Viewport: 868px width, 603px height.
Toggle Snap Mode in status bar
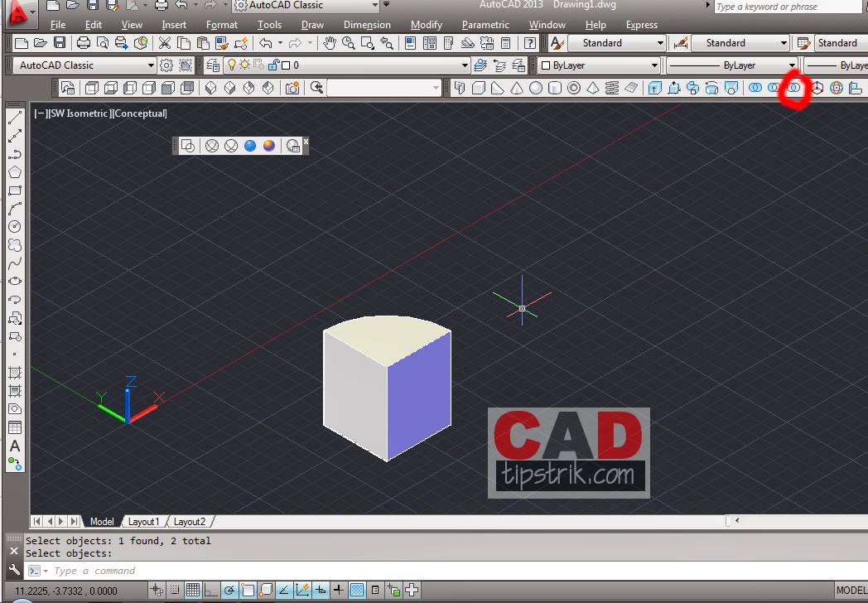tap(175, 591)
